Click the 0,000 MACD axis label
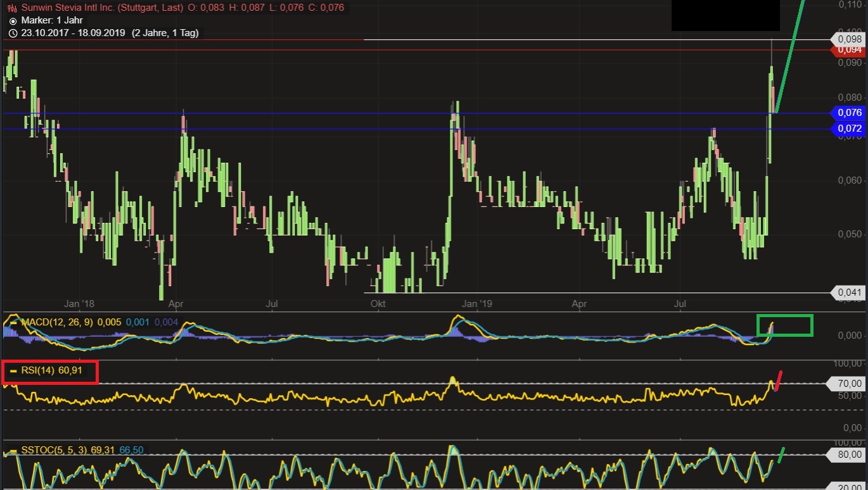 (x=850, y=336)
